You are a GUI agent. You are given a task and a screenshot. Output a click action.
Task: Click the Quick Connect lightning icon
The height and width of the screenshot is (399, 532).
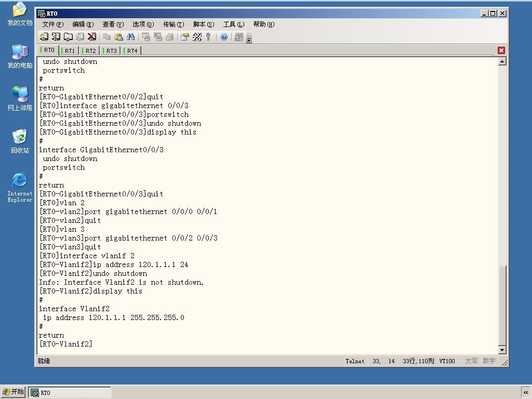(x=56, y=37)
